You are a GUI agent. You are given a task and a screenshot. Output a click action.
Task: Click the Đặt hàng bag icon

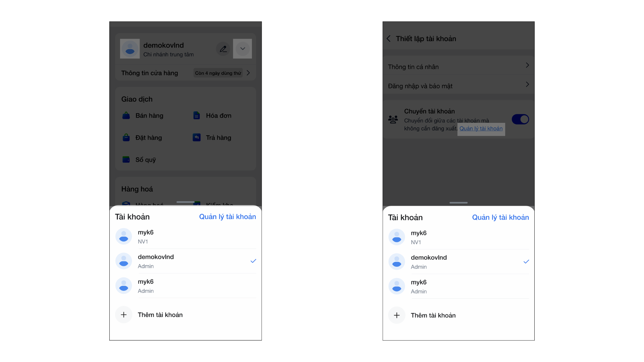126,138
